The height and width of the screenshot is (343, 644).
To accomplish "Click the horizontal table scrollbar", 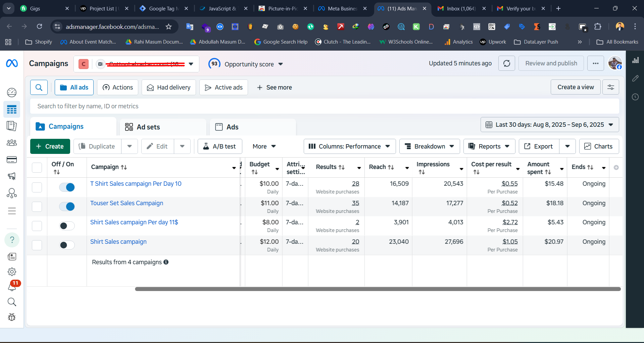I will click(x=378, y=289).
